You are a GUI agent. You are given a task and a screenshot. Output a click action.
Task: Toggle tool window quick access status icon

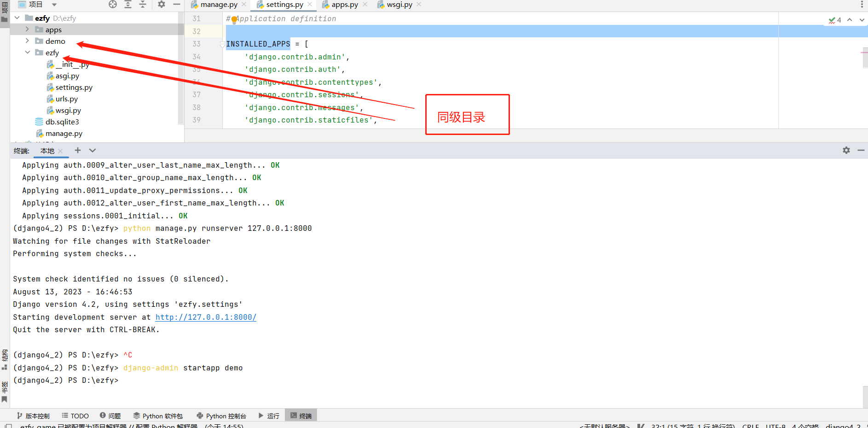(x=8, y=425)
